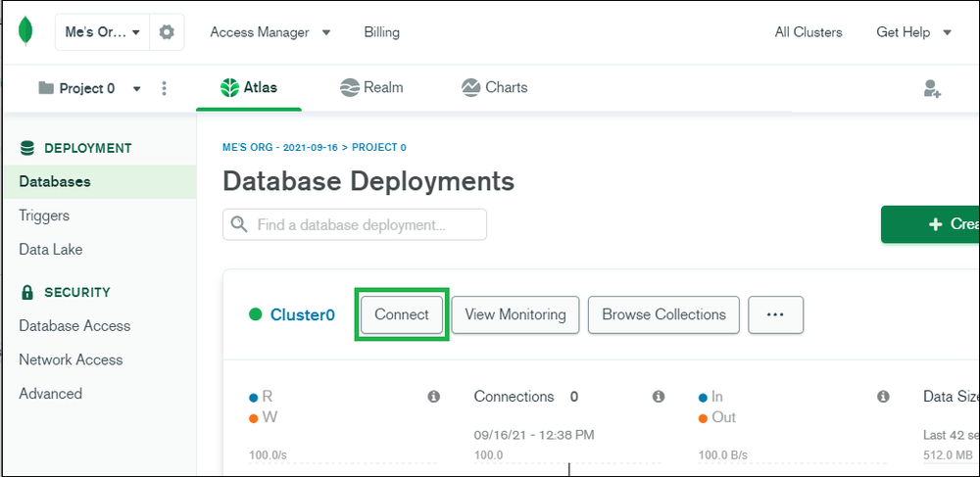Image resolution: width=980 pixels, height=477 pixels.
Task: Open the Cluster0 more options ellipsis
Action: 775,314
